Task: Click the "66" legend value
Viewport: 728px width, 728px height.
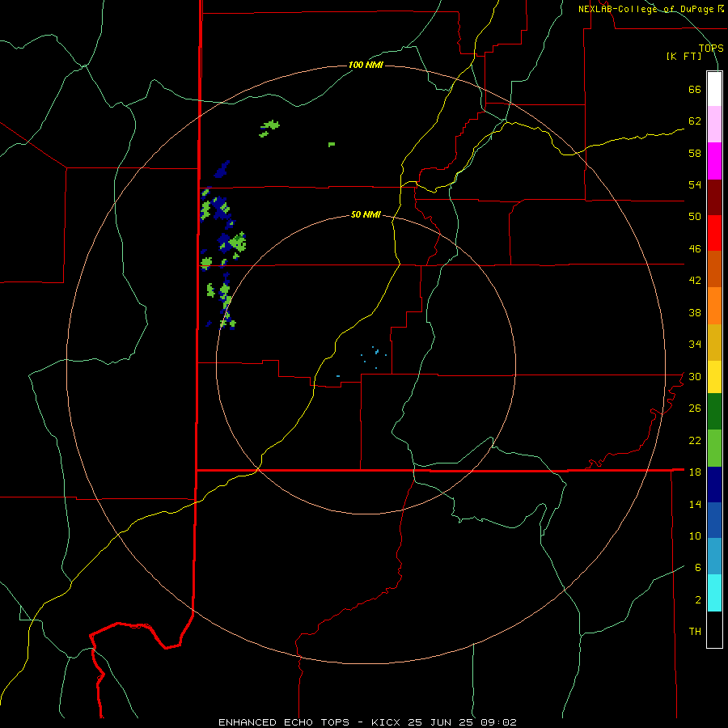Action: tap(695, 89)
